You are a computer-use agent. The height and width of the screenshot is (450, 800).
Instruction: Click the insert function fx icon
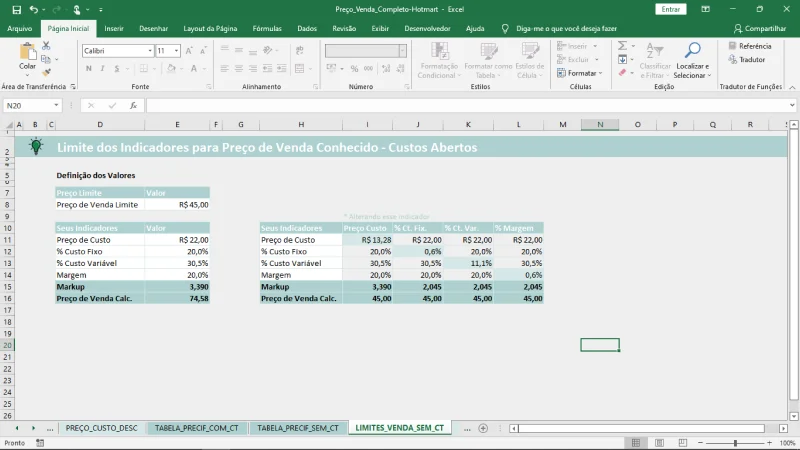click(133, 105)
